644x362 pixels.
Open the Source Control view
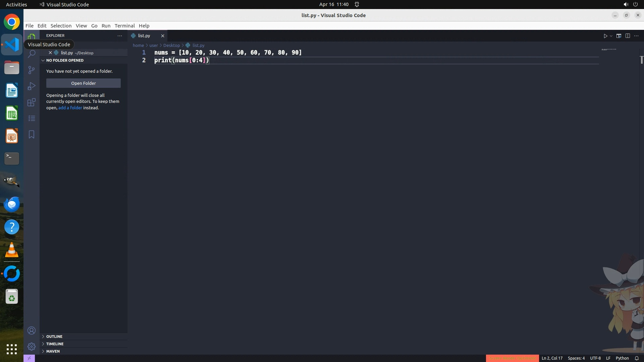pyautogui.click(x=32, y=70)
